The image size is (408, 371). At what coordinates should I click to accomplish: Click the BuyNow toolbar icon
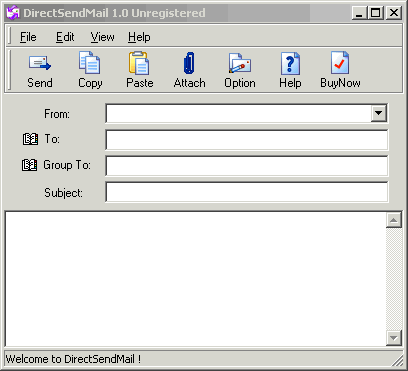point(340,63)
